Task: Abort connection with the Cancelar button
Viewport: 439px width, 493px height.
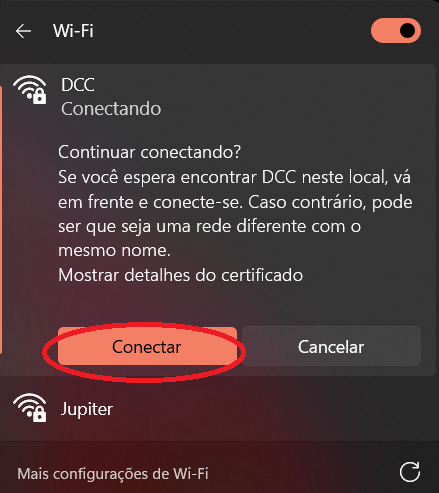Action: (331, 347)
